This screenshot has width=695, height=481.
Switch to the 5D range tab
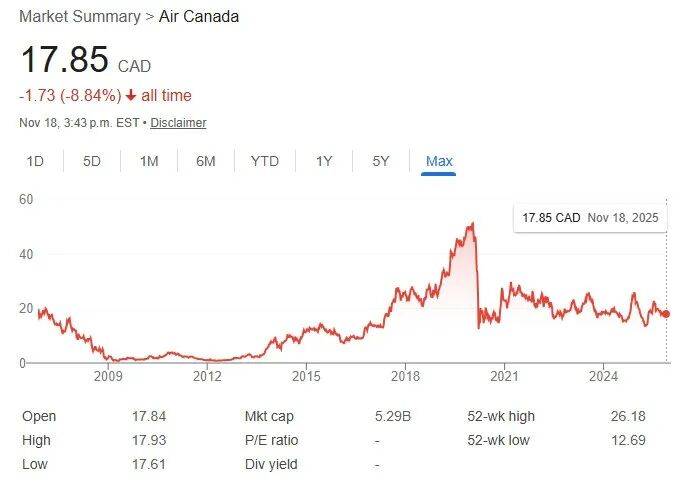(x=92, y=161)
